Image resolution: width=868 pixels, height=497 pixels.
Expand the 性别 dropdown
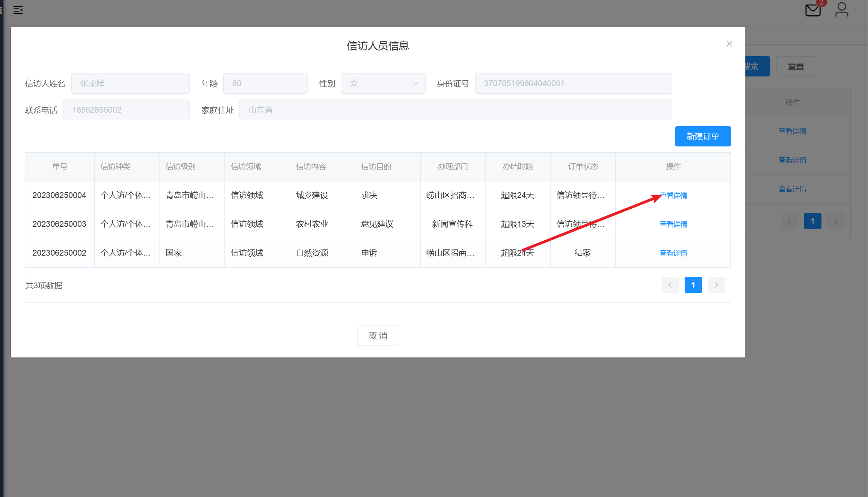click(383, 83)
